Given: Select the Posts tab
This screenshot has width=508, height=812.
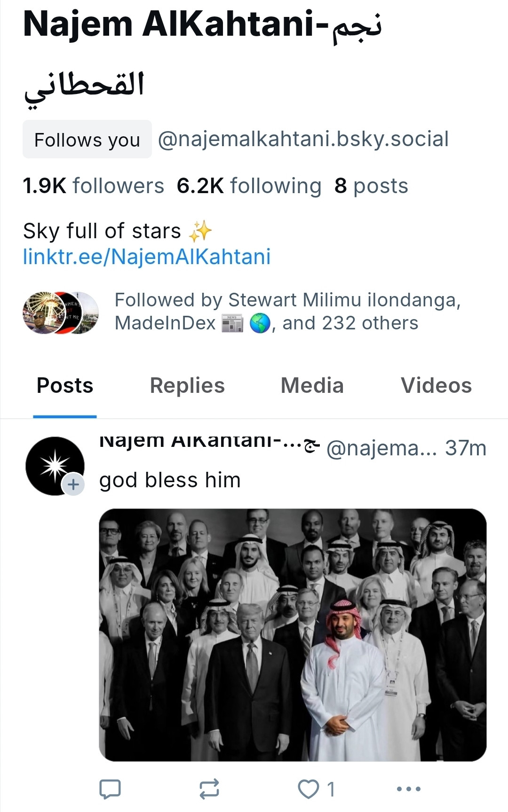Looking at the screenshot, I should (65, 386).
